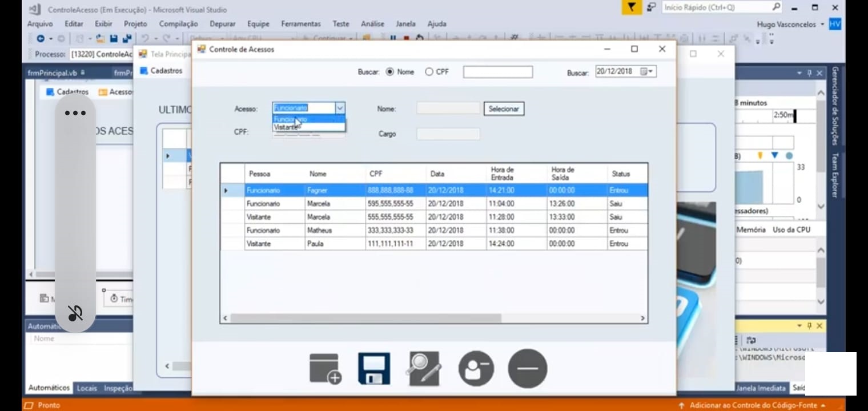Click the CPF cell 333,333,333-33
The image size is (868, 411).
coord(395,231)
